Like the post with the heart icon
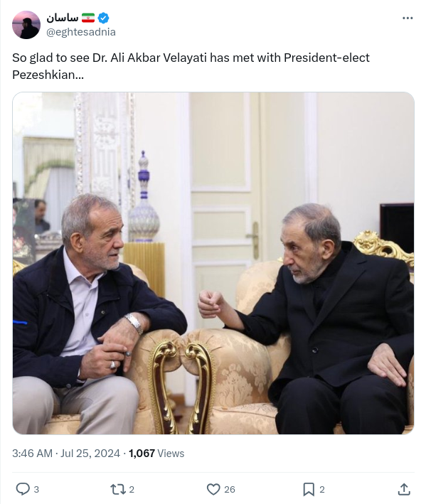426x504 pixels. pyautogui.click(x=213, y=489)
